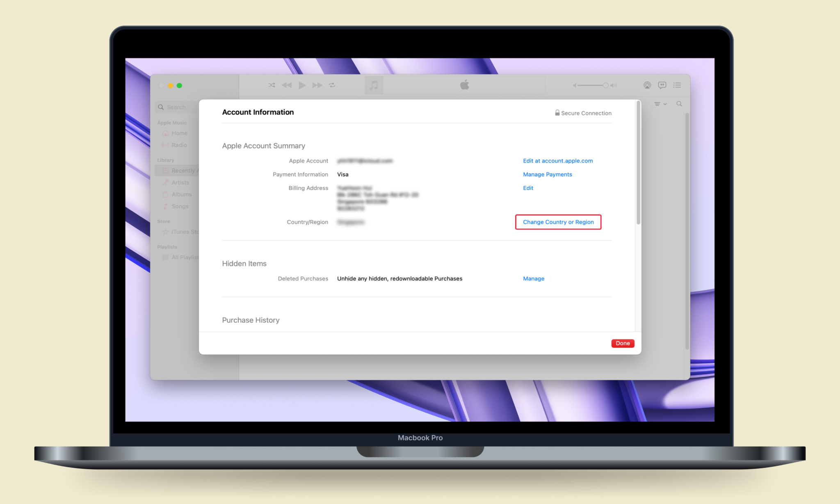The width and height of the screenshot is (840, 504).
Task: Click Manage hidden deleted purchases
Action: coord(534,278)
